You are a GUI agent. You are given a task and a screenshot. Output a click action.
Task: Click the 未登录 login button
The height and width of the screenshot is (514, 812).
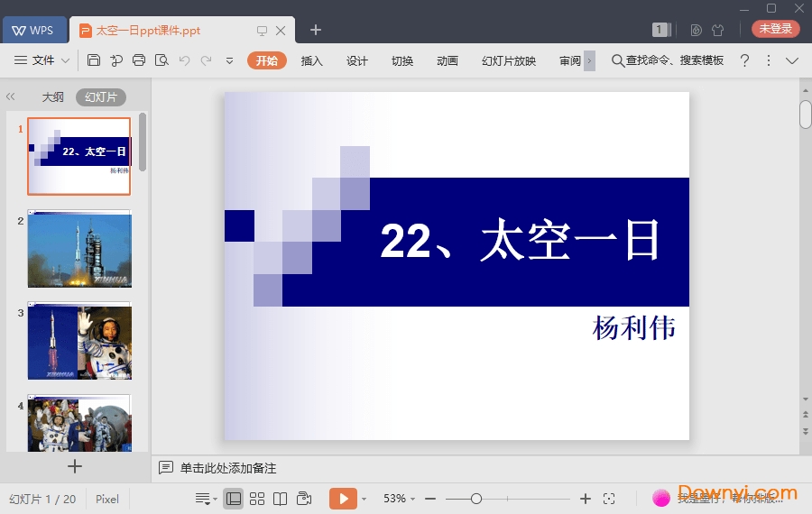coord(776,29)
